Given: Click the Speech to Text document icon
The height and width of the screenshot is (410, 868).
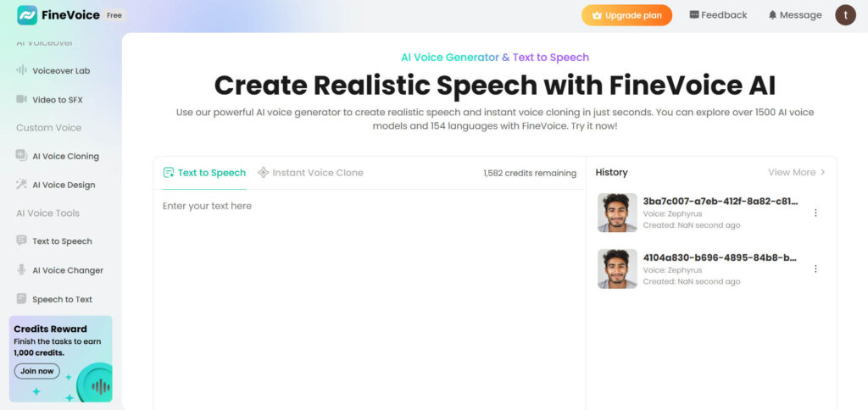Looking at the screenshot, I should [21, 299].
